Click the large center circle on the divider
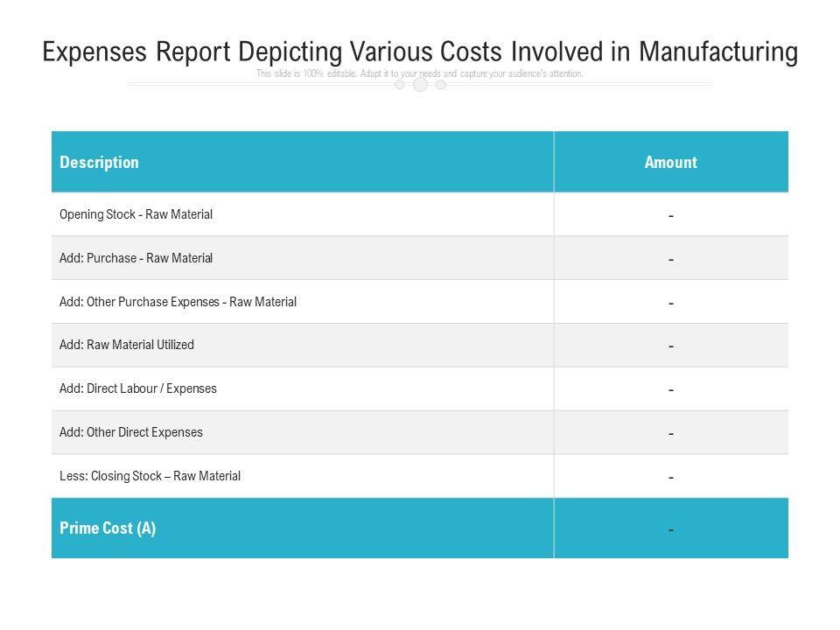 pyautogui.click(x=420, y=85)
